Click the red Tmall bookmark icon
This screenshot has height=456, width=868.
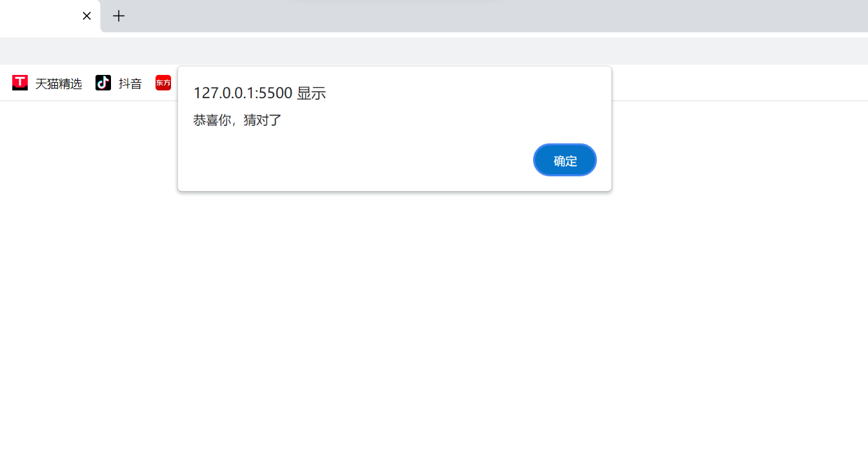(x=20, y=83)
